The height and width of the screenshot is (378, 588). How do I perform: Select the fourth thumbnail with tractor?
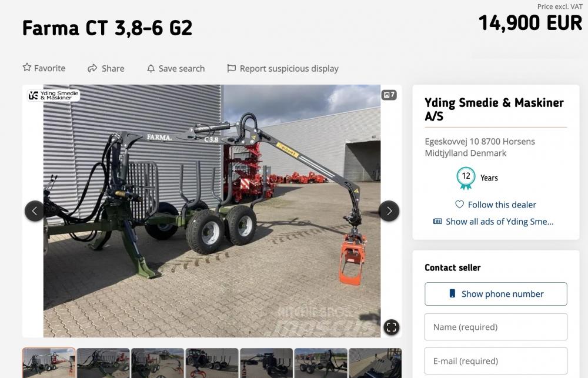pos(212,363)
